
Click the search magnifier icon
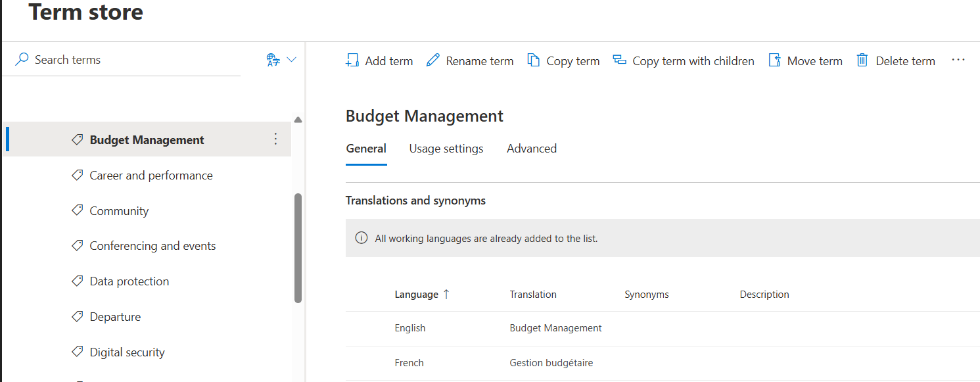[22, 60]
